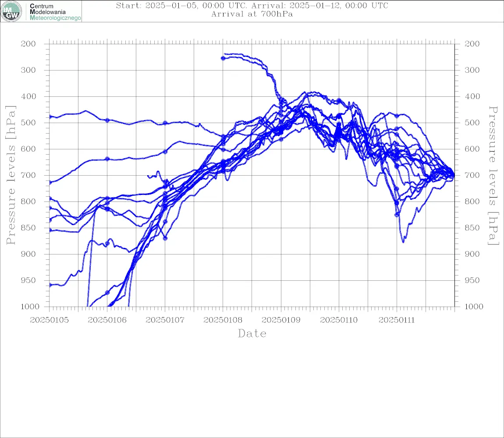Click the 20250108 date label
Viewport: 504px width, 438px height.
click(223, 320)
